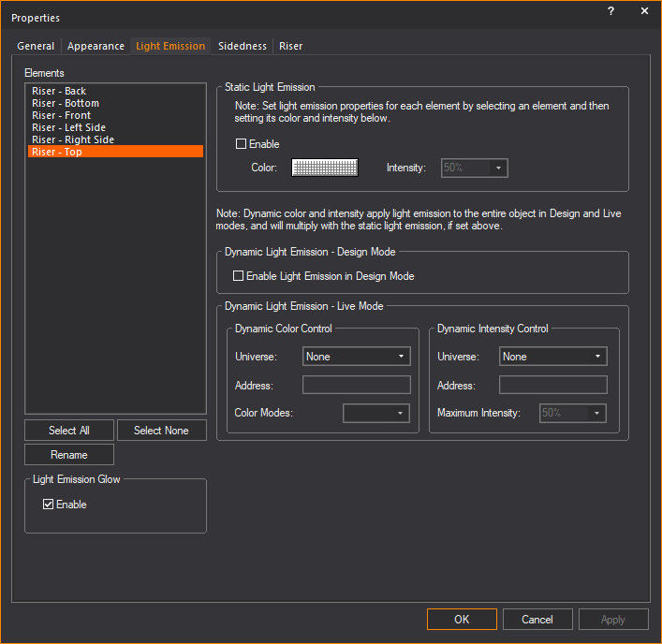Expand the Color Modes dropdown
This screenshot has height=644, width=662.
pyautogui.click(x=376, y=413)
